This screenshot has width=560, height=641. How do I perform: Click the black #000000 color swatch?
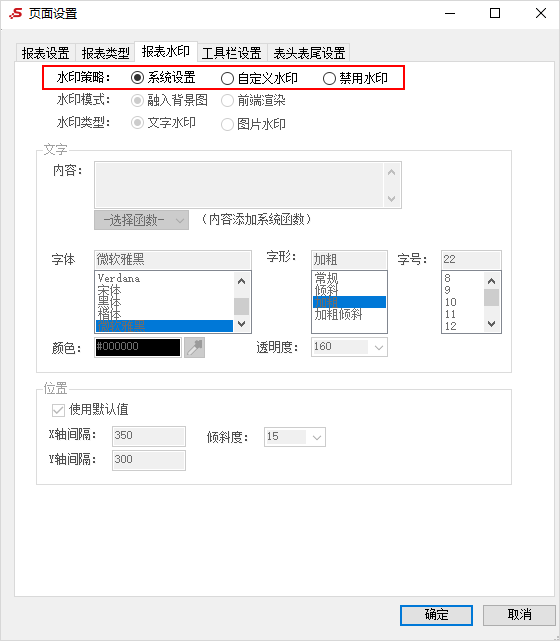tap(138, 347)
